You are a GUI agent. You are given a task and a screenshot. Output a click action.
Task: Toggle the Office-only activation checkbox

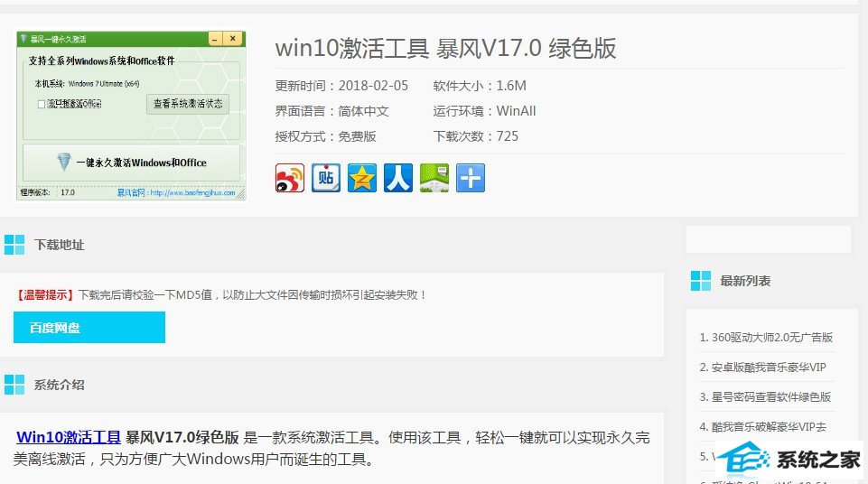41,104
